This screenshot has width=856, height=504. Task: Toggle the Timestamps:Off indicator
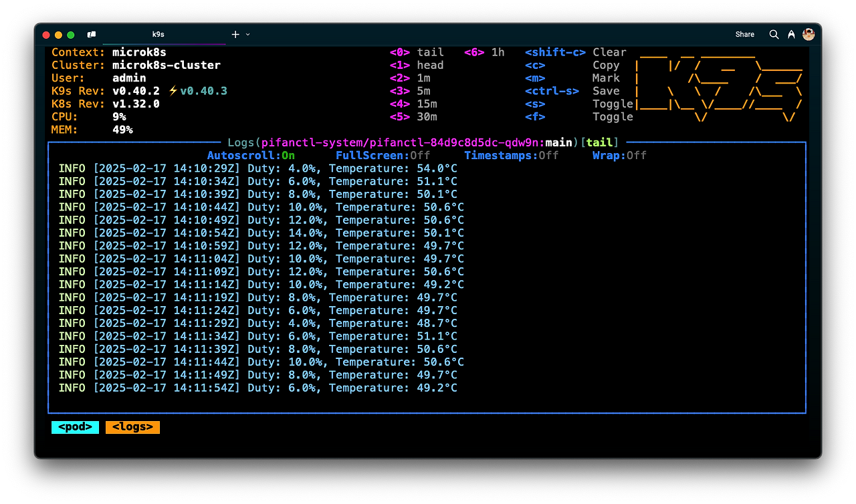click(511, 155)
